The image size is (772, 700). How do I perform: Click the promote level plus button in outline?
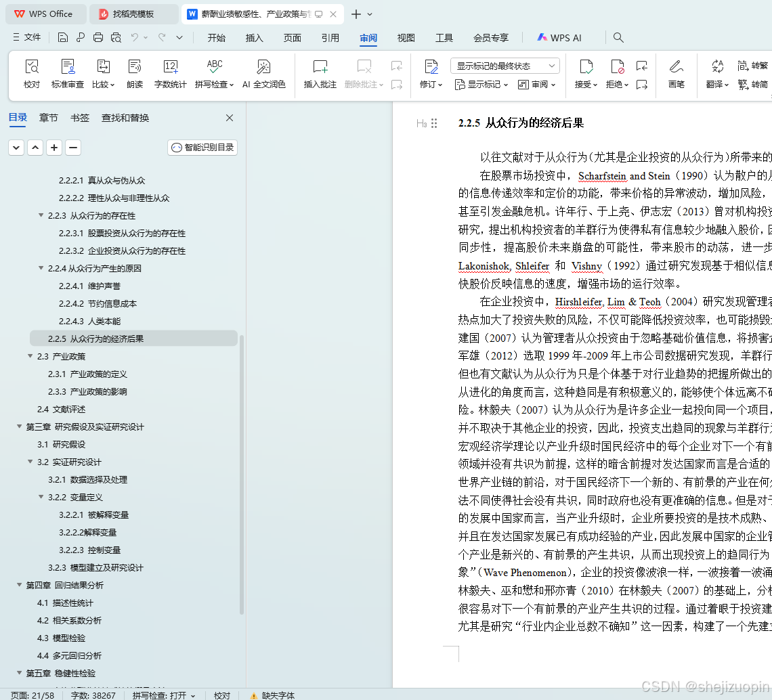54,147
